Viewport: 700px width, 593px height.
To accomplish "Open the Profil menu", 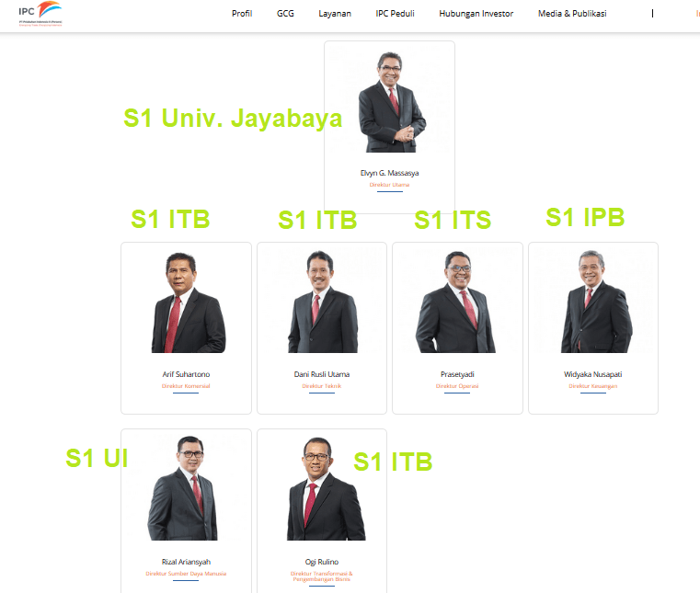I will click(242, 14).
